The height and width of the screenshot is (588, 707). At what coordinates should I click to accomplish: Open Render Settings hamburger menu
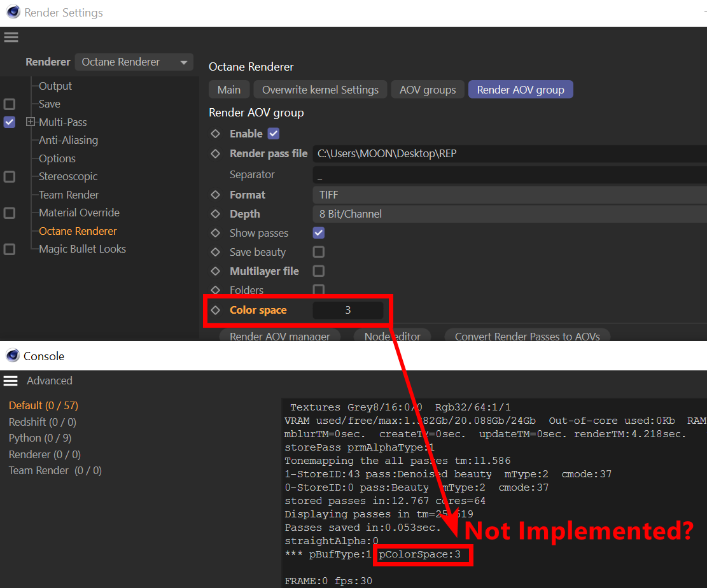[x=11, y=38]
